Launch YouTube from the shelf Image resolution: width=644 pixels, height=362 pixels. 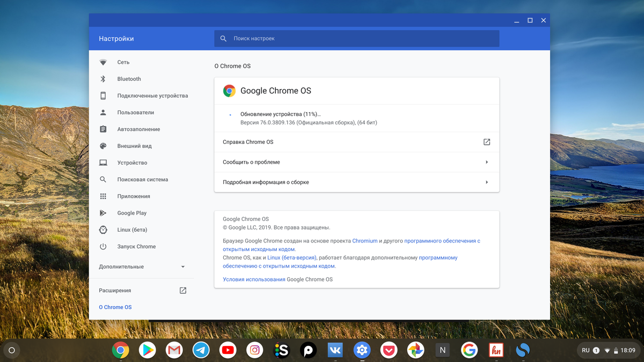point(228,350)
